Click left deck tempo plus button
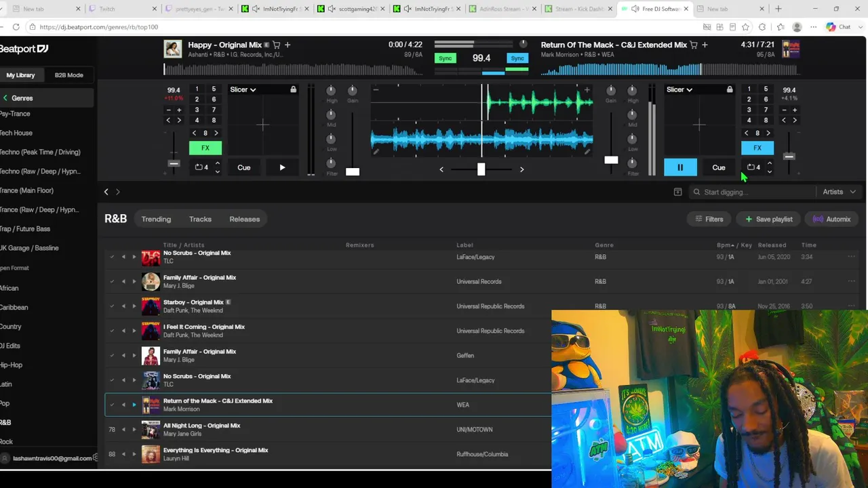The width and height of the screenshot is (868, 488). [x=179, y=110]
